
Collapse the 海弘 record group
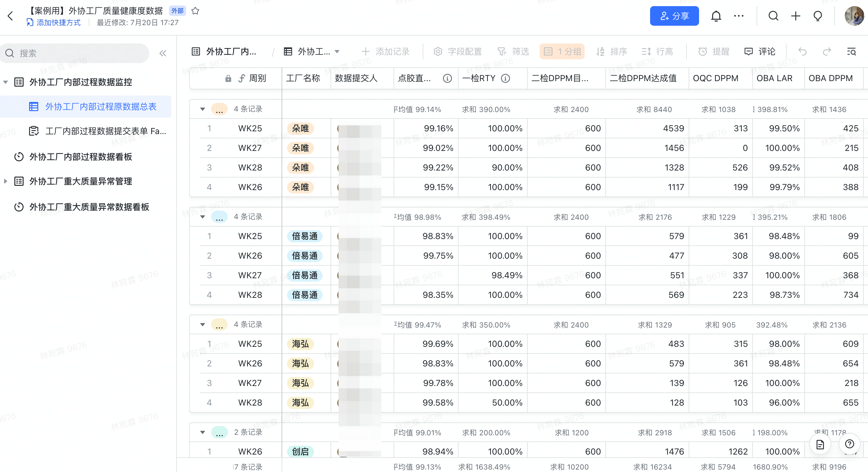203,325
